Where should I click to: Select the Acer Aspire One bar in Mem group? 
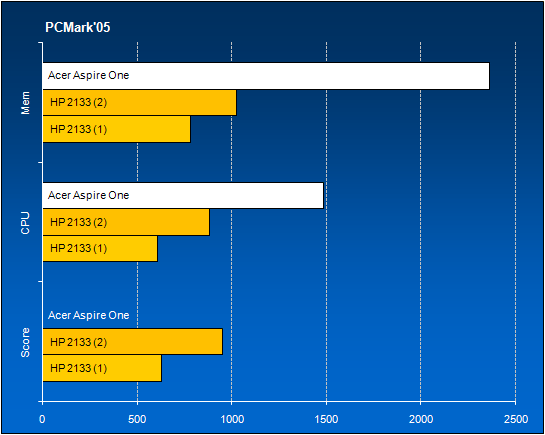point(266,76)
